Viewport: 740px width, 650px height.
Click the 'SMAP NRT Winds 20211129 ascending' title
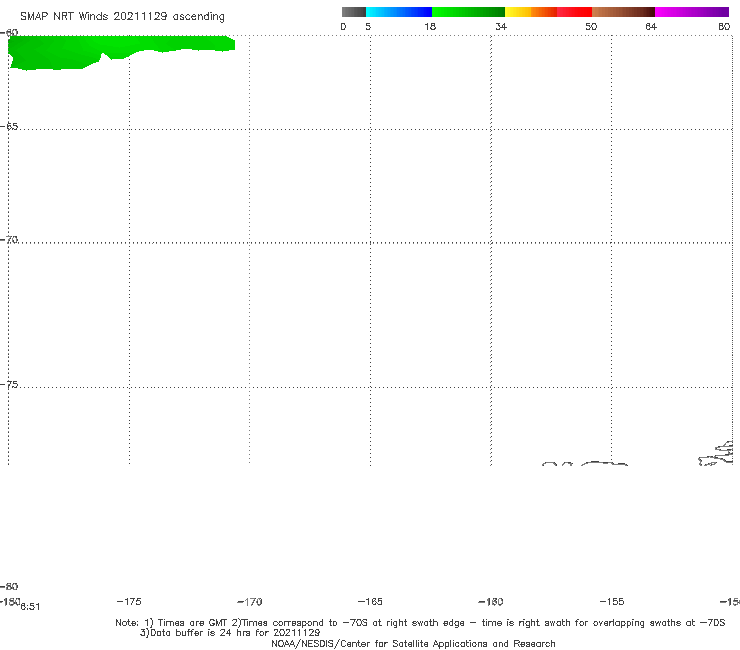[x=122, y=17]
